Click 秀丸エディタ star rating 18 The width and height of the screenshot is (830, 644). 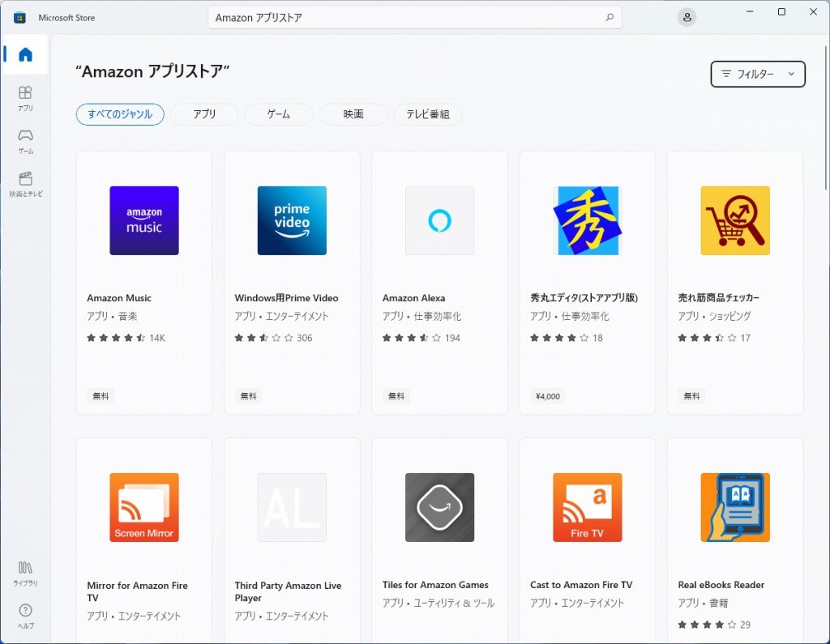point(567,338)
